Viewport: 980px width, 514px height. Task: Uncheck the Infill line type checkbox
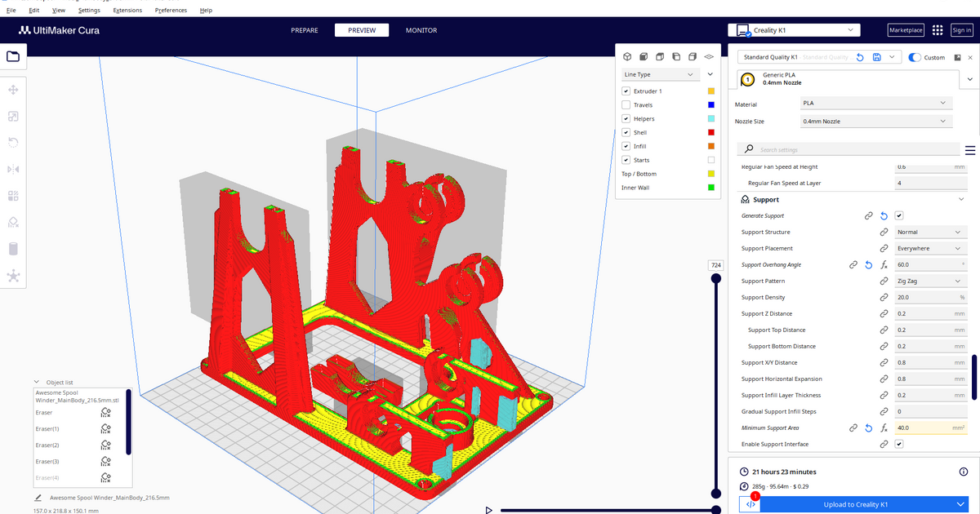(x=626, y=147)
